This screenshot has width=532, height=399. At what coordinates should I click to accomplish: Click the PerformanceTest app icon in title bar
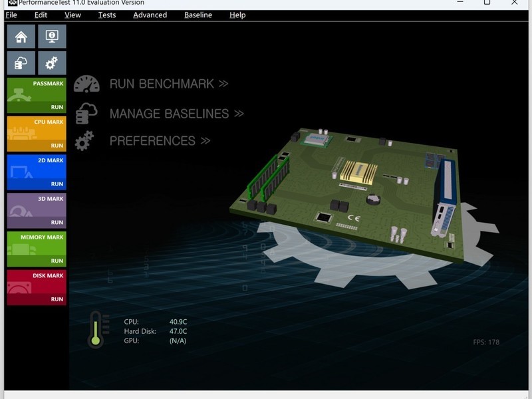pyautogui.click(x=12, y=3)
